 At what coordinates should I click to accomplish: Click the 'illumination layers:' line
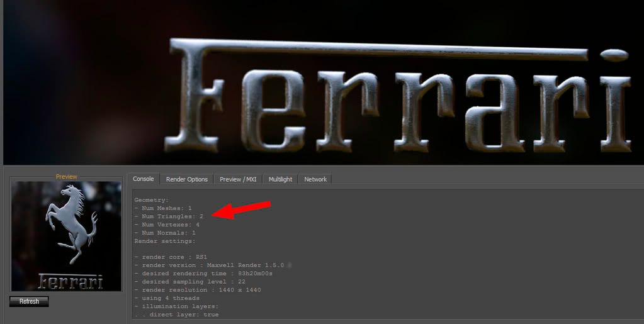click(x=177, y=306)
